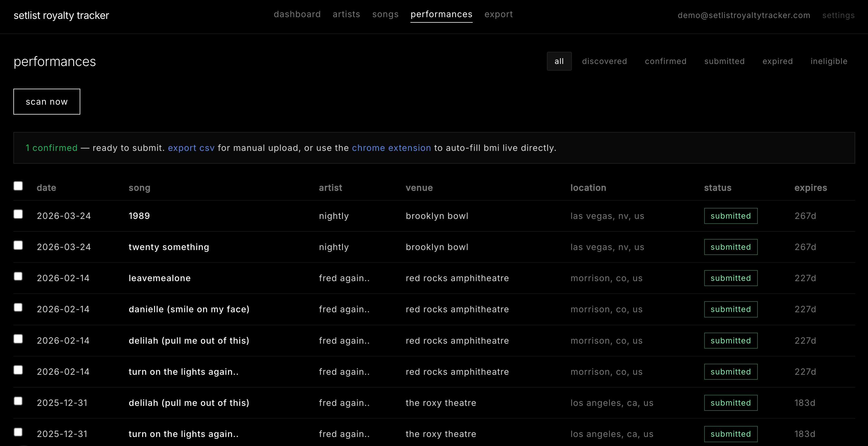The width and height of the screenshot is (868, 446).
Task: Check the twenty something performance row
Action: pos(18,245)
